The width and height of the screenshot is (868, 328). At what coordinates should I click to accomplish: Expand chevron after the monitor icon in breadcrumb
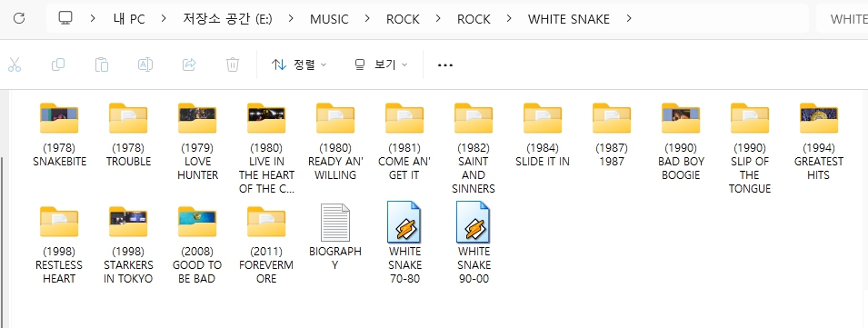[x=93, y=19]
